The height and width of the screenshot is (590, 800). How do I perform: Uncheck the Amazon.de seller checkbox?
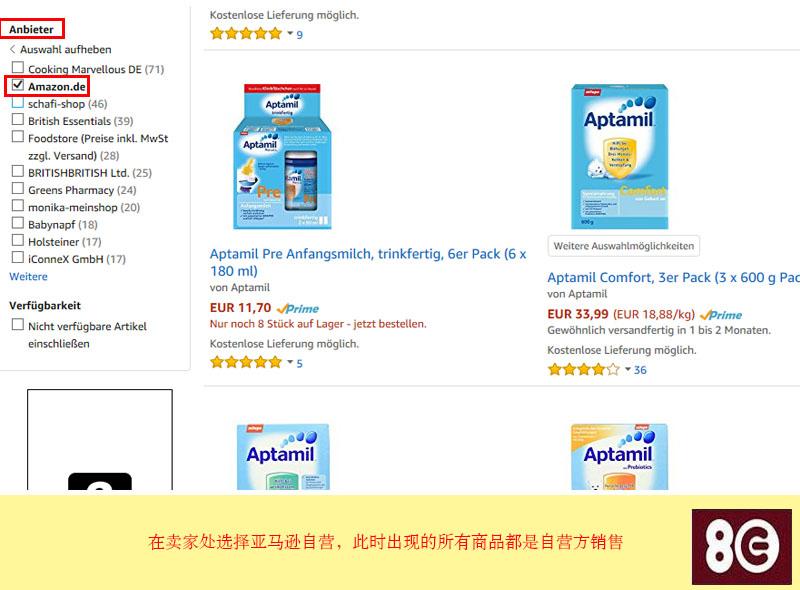click(x=18, y=85)
